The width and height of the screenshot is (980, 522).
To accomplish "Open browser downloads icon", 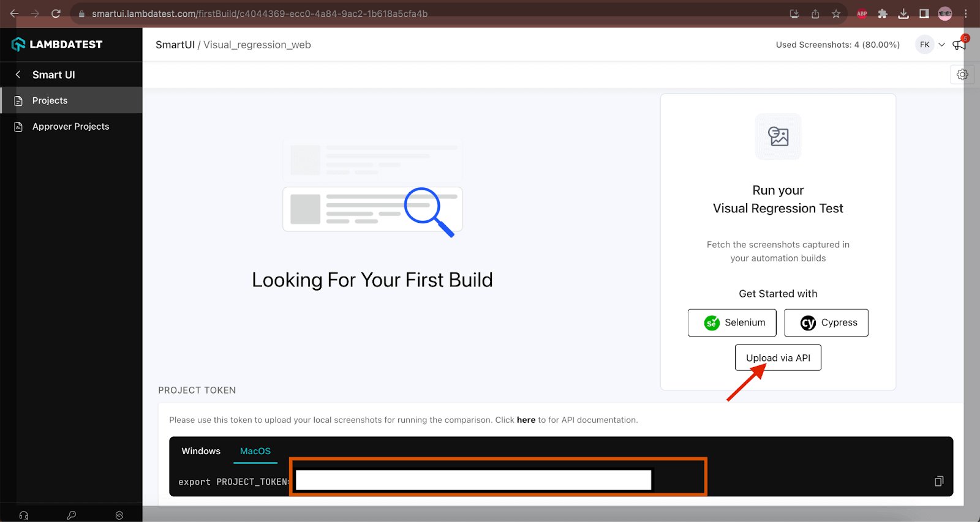I will pyautogui.click(x=903, y=13).
